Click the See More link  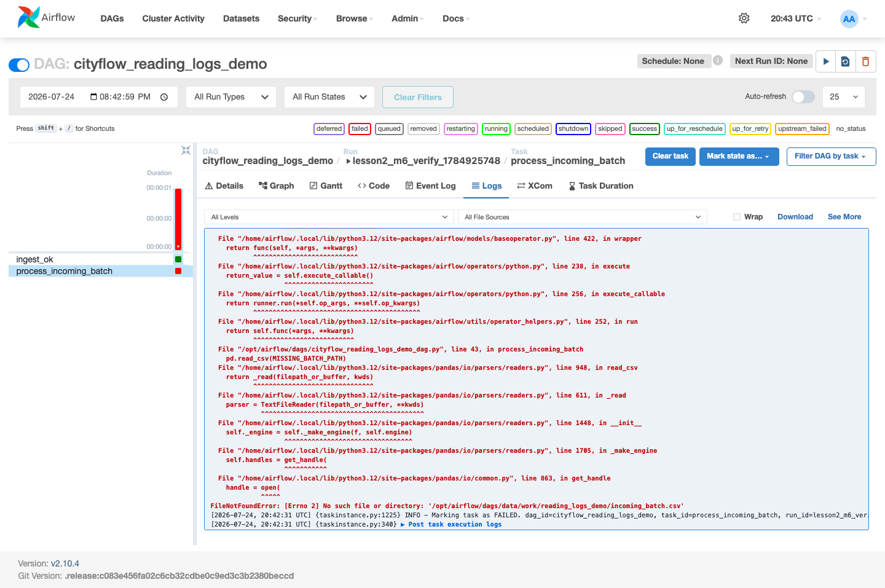844,217
